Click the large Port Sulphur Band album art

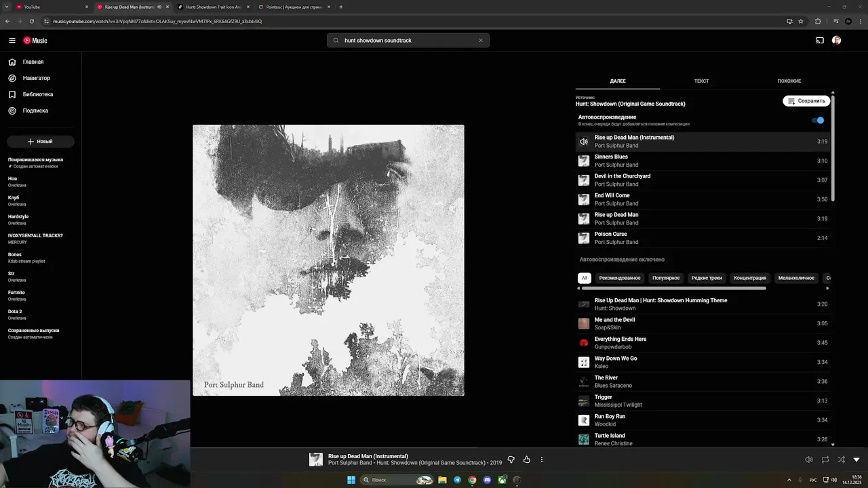(x=328, y=260)
